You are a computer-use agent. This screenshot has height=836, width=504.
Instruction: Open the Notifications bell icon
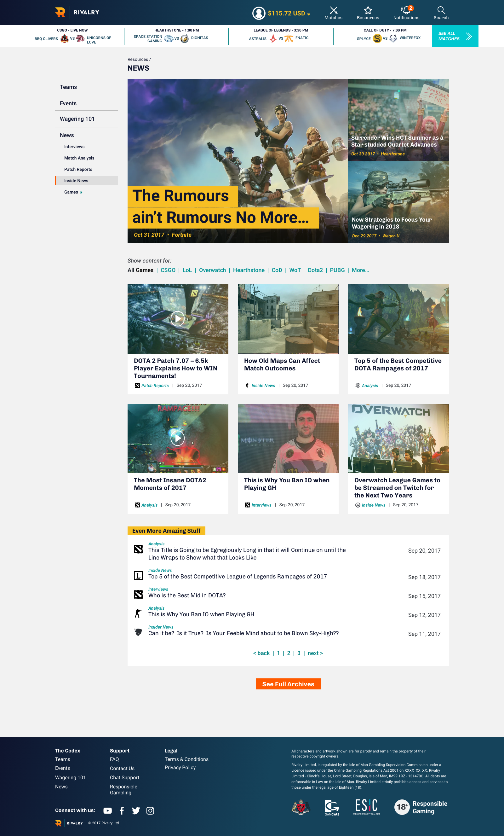pyautogui.click(x=406, y=10)
